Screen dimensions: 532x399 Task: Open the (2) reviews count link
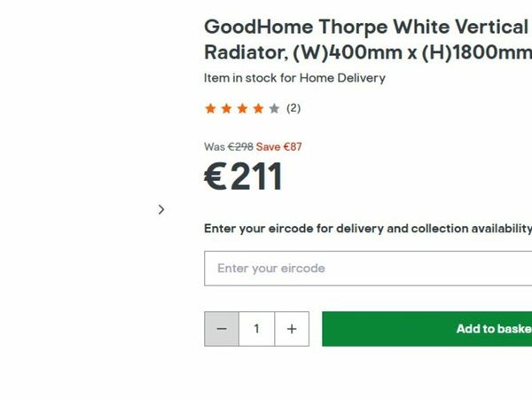[x=293, y=108]
